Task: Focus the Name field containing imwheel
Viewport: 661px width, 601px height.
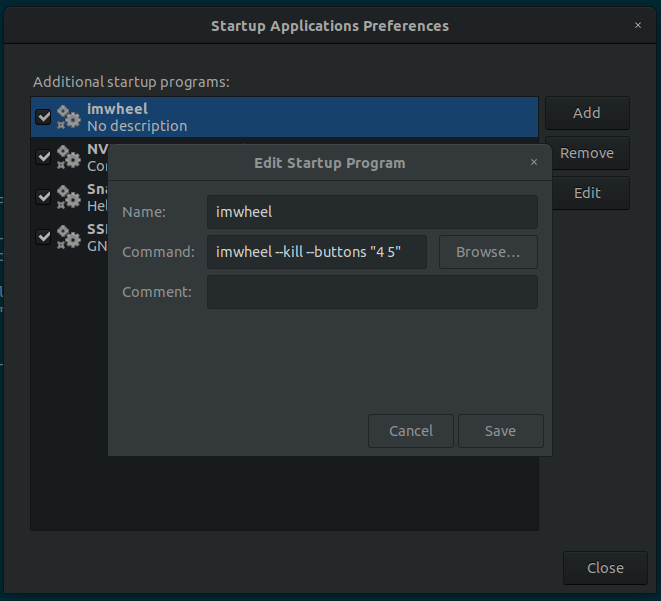Action: click(x=372, y=212)
